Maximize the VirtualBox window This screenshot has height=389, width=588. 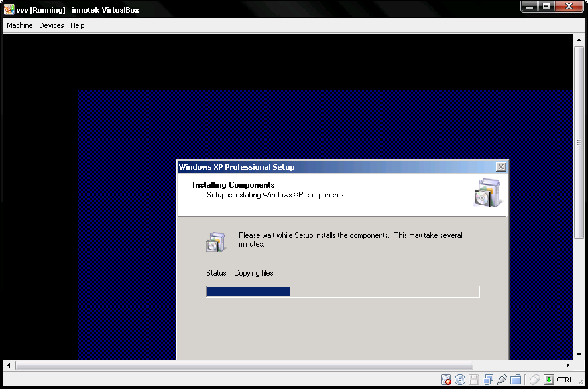[546, 6]
